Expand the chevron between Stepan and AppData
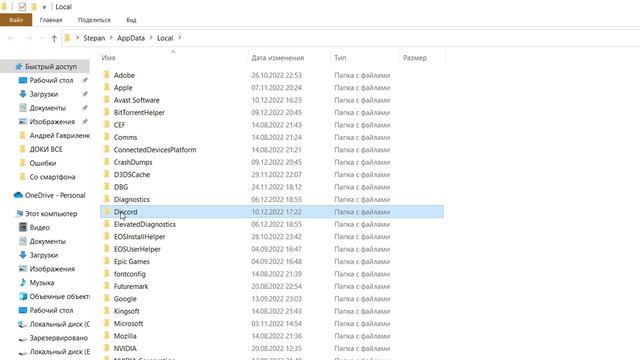640x360 pixels. click(111, 38)
